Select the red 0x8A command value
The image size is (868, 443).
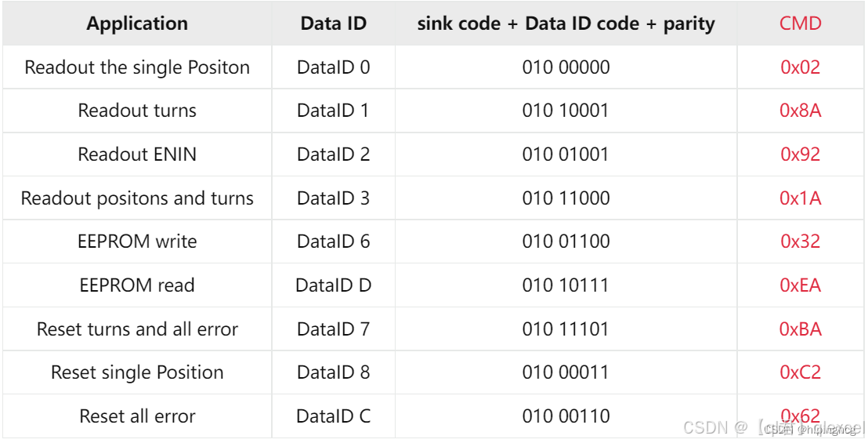click(x=801, y=111)
